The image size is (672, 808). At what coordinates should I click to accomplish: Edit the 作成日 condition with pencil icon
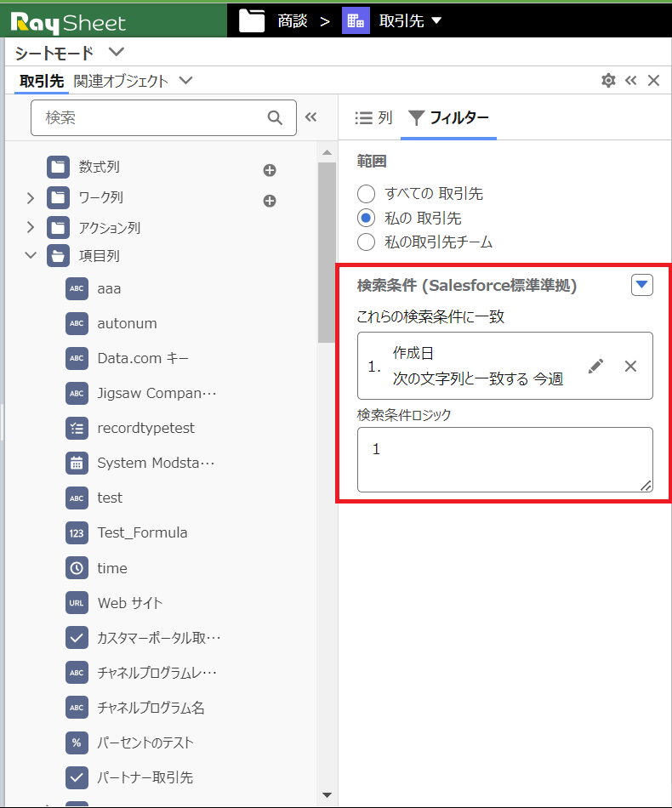[595, 367]
